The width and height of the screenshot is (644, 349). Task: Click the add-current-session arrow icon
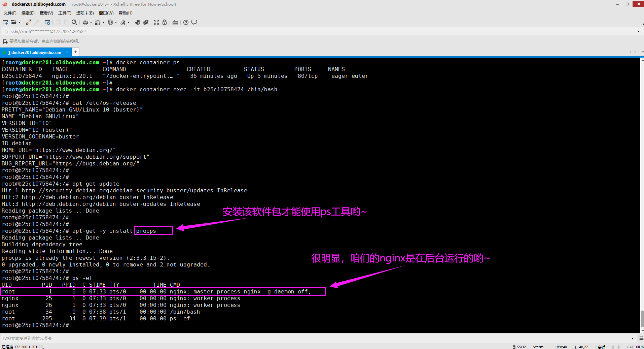[5, 41]
